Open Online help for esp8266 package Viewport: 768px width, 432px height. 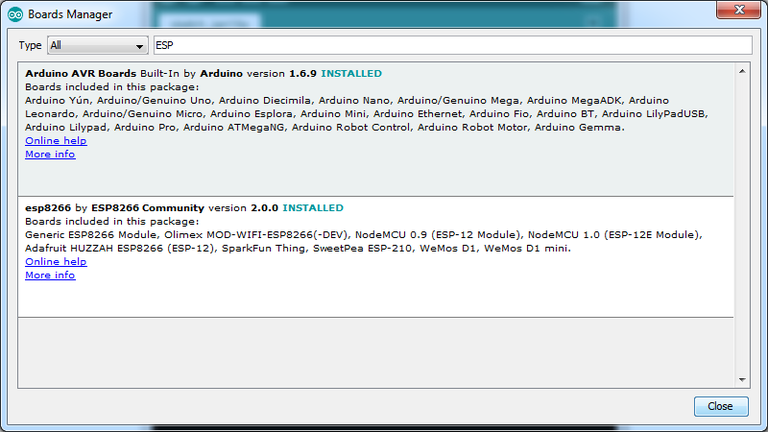[x=56, y=262]
